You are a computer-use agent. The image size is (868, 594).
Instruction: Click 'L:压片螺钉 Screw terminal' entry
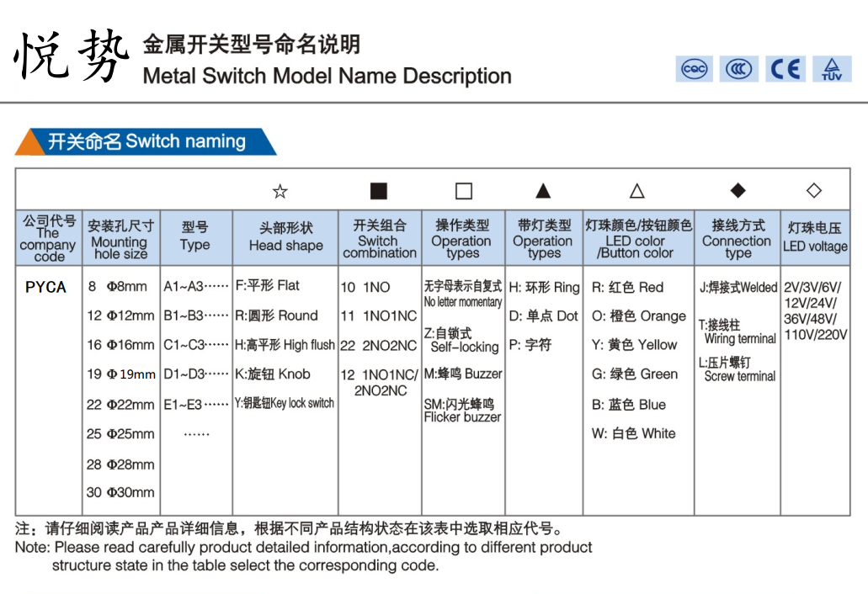point(738,369)
